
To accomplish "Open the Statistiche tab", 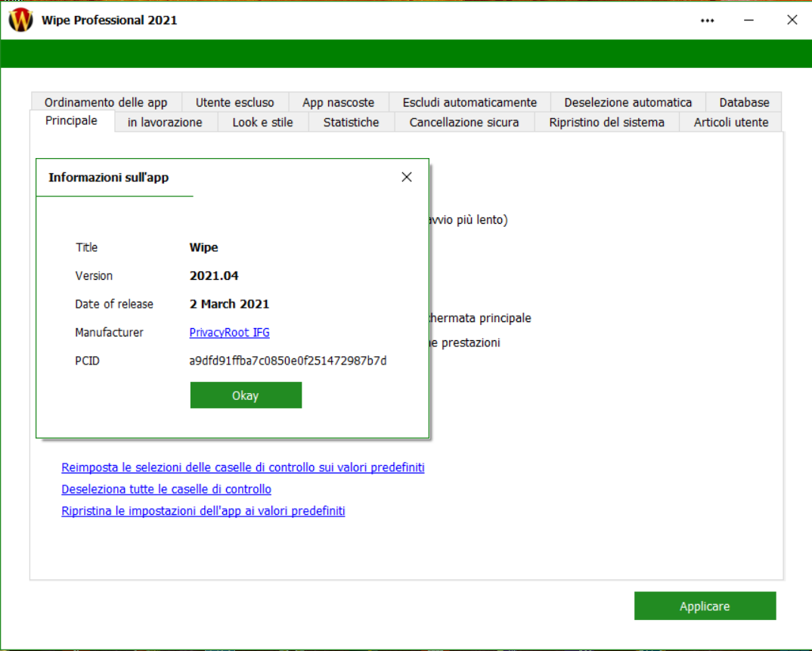I will 351,122.
